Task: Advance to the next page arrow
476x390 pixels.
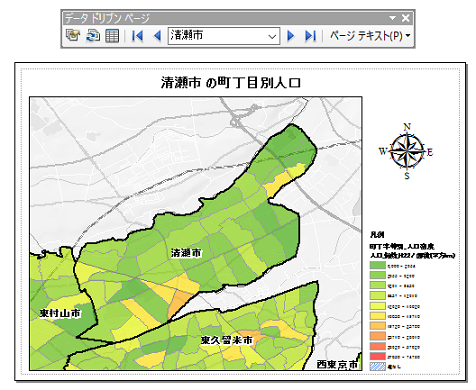Action: 291,36
